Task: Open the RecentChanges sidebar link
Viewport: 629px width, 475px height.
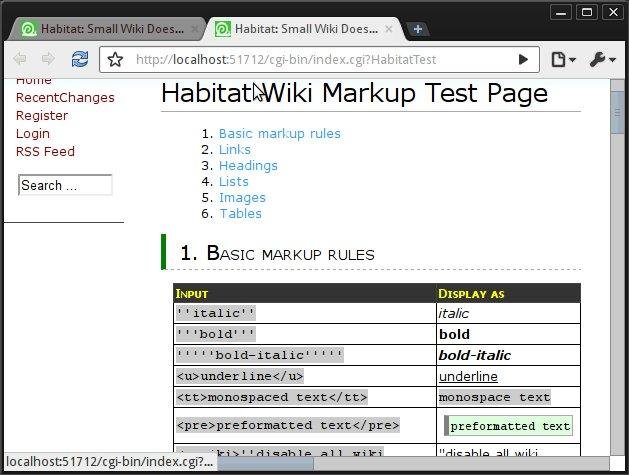Action: (x=65, y=97)
